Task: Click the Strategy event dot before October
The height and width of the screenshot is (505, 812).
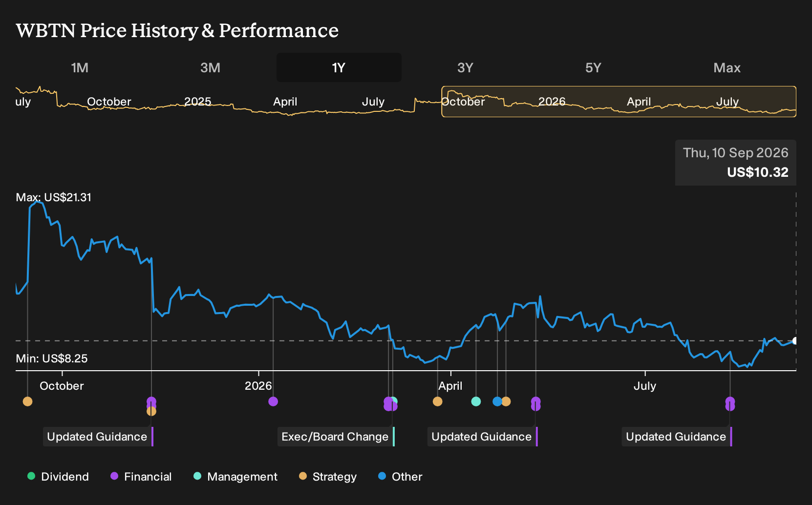Action: tap(27, 401)
